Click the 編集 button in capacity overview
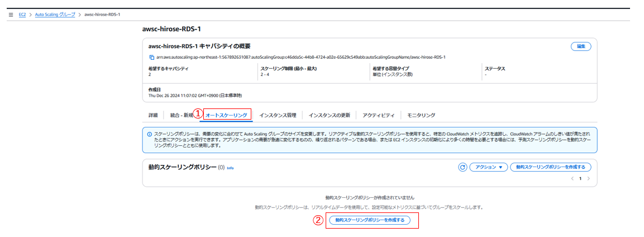 coord(581,46)
